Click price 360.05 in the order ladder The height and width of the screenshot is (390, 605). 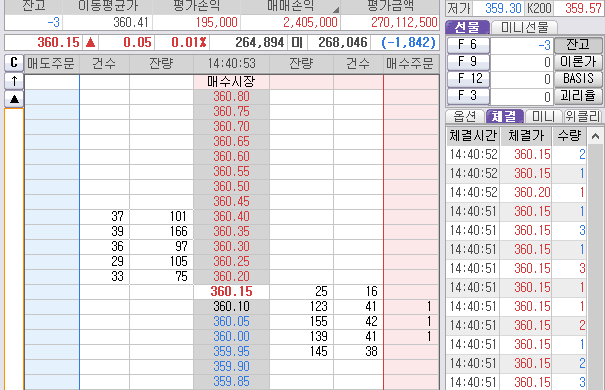(x=231, y=322)
